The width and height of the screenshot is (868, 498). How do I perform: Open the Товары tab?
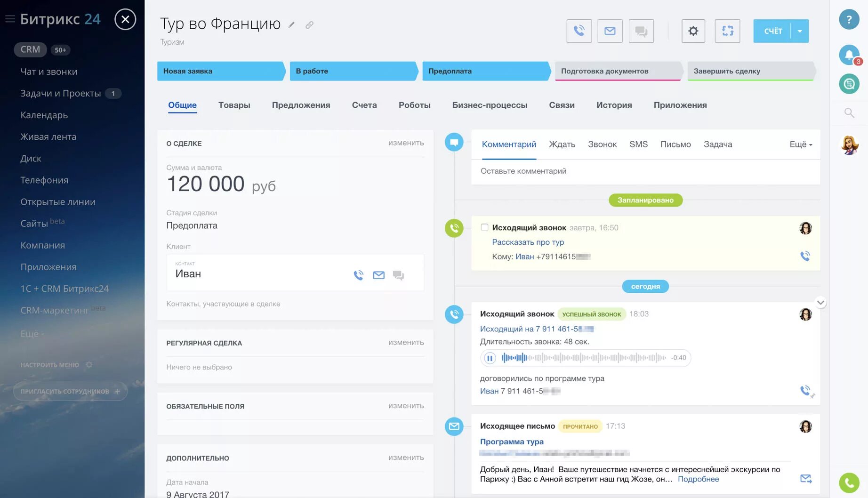(x=234, y=105)
